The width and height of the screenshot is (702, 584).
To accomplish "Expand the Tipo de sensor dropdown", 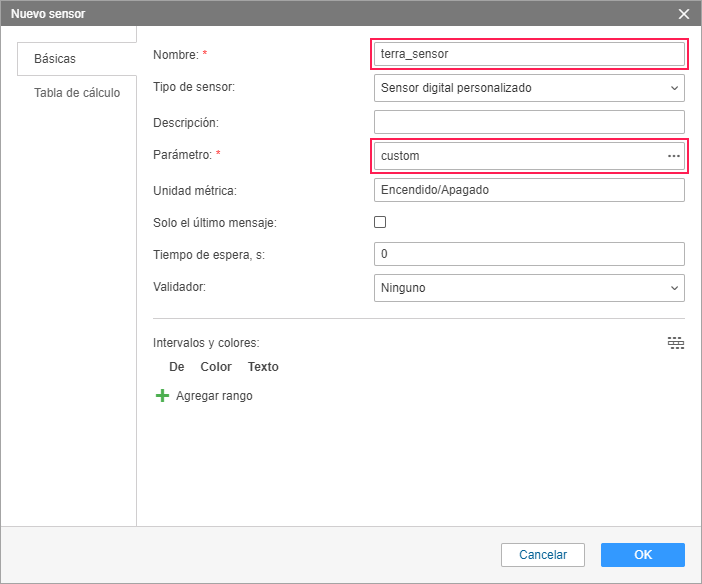I will coord(528,88).
